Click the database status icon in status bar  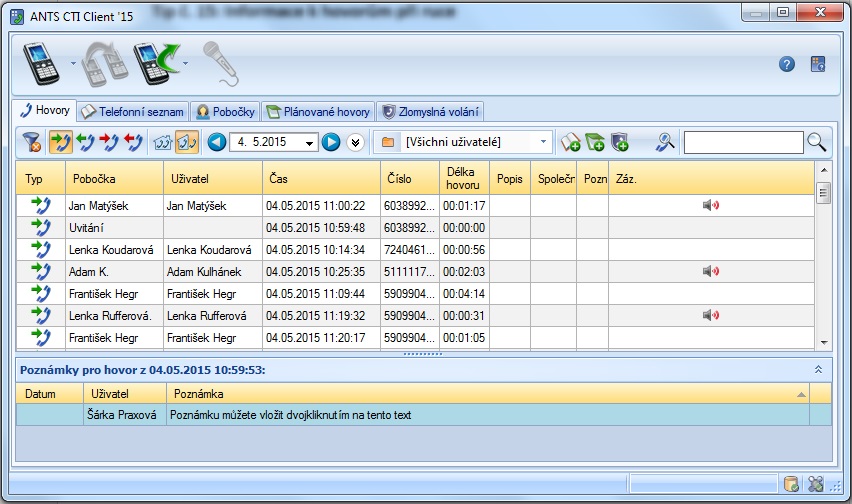[x=791, y=483]
